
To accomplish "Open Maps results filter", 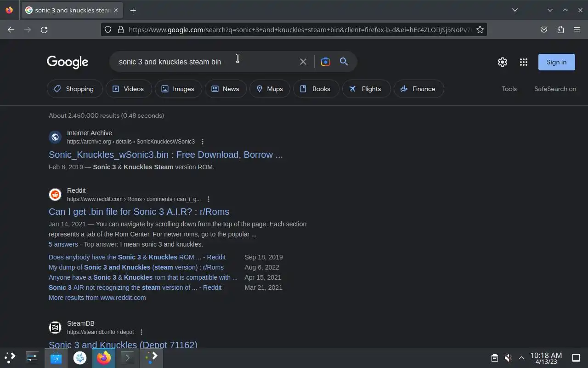I will tap(270, 89).
